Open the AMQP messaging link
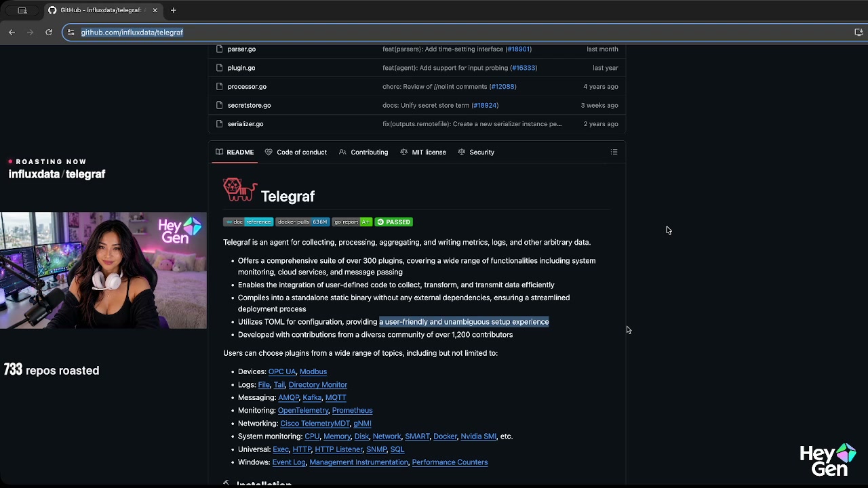 289,397
